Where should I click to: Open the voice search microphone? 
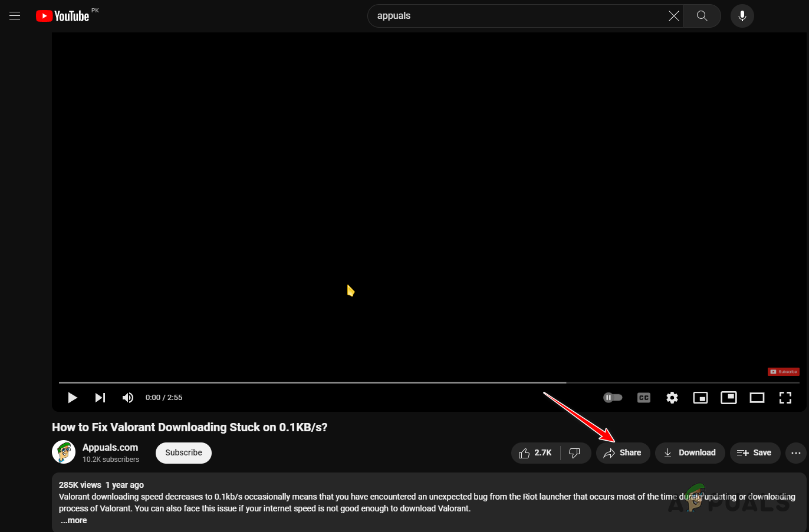(x=742, y=16)
